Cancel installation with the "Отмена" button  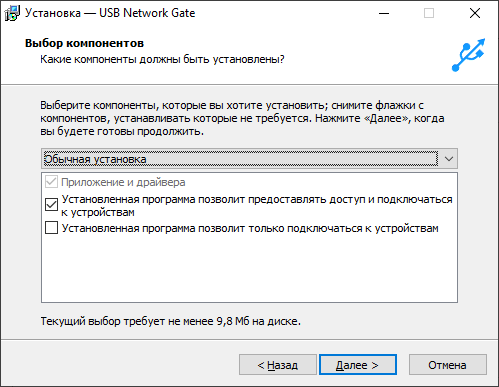[448, 365]
